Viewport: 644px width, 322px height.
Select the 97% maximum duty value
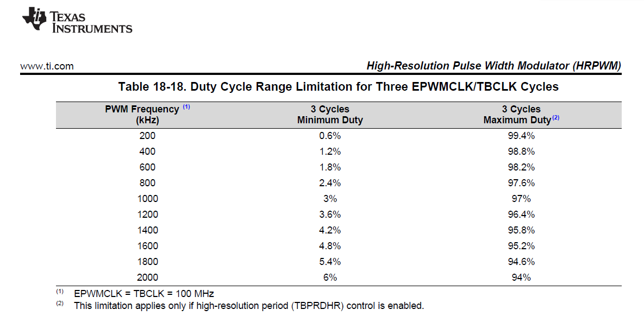click(x=521, y=199)
